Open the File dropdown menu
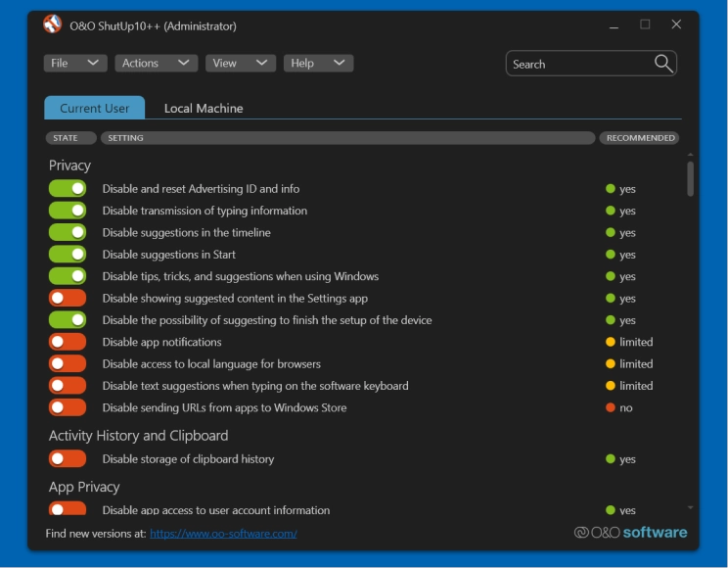 [x=75, y=64]
